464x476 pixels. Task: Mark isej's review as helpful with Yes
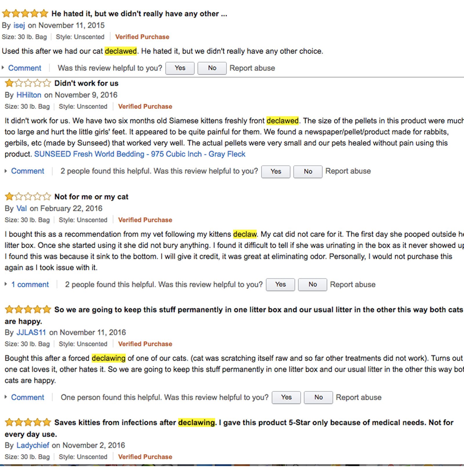coord(180,68)
